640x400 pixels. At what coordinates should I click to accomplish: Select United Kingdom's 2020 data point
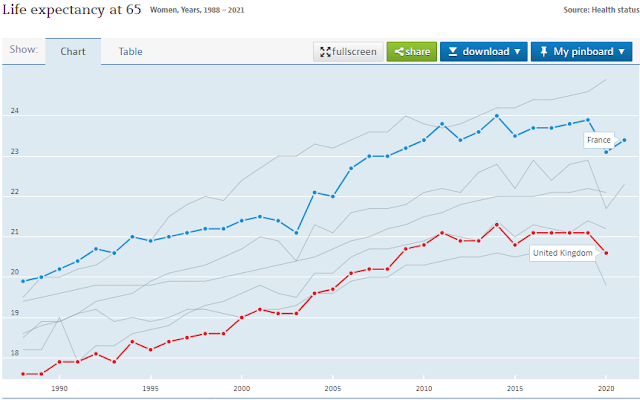coord(606,253)
